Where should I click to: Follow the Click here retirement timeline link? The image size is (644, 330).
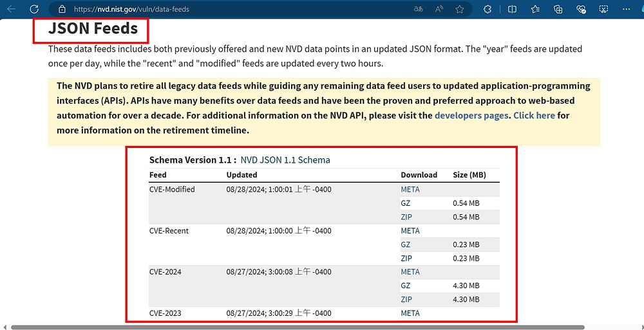pos(534,115)
